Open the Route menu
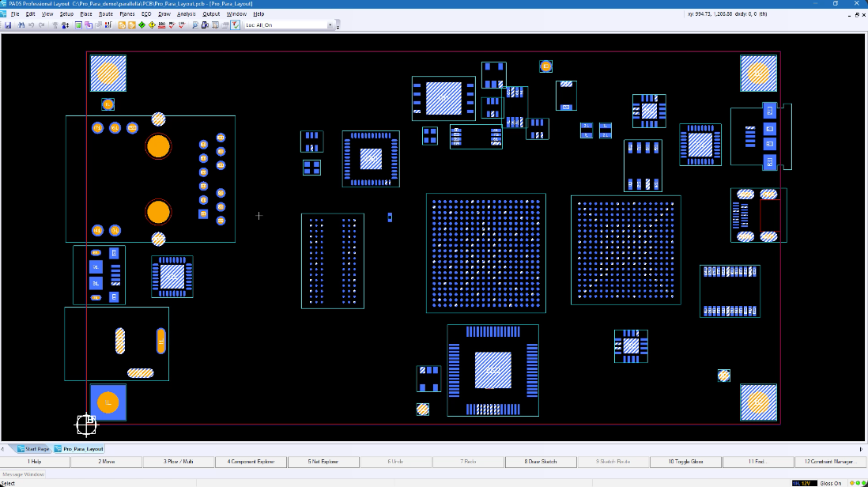Viewport: 868px width, 487px height. click(x=106, y=13)
